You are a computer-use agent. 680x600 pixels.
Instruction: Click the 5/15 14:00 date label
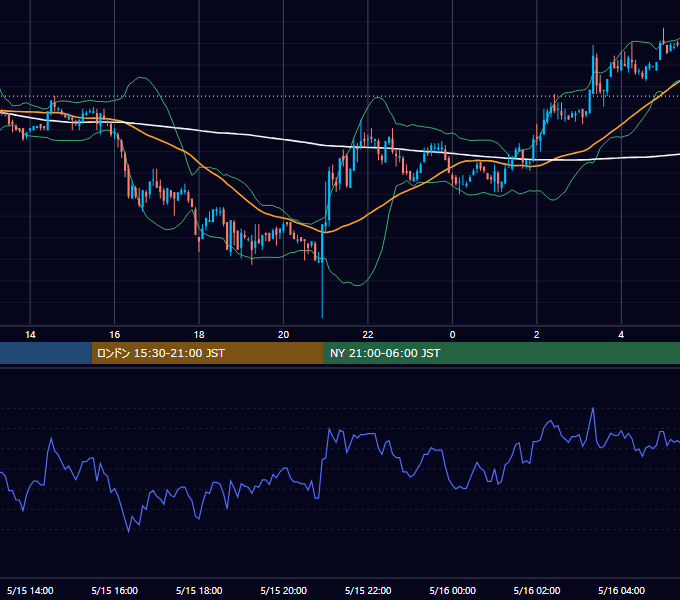tap(30, 590)
